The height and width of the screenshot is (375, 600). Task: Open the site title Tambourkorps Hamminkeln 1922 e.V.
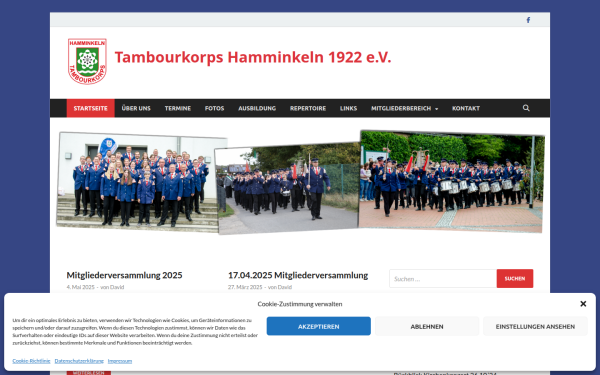click(x=253, y=57)
